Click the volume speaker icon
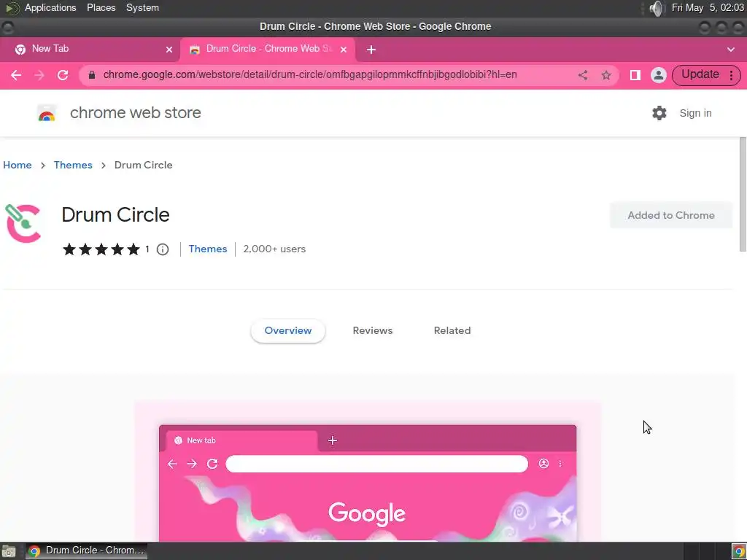Screen dimensions: 747x560 657,8
